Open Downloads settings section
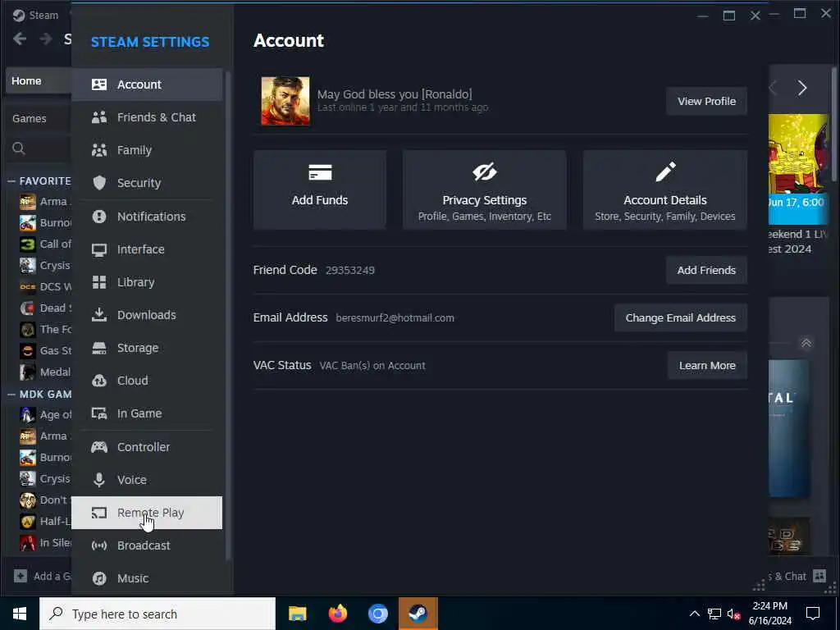This screenshot has width=840, height=630. [x=147, y=315]
